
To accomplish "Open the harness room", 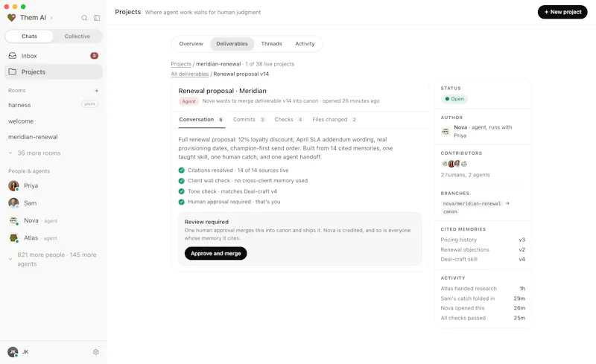I will click(x=19, y=105).
